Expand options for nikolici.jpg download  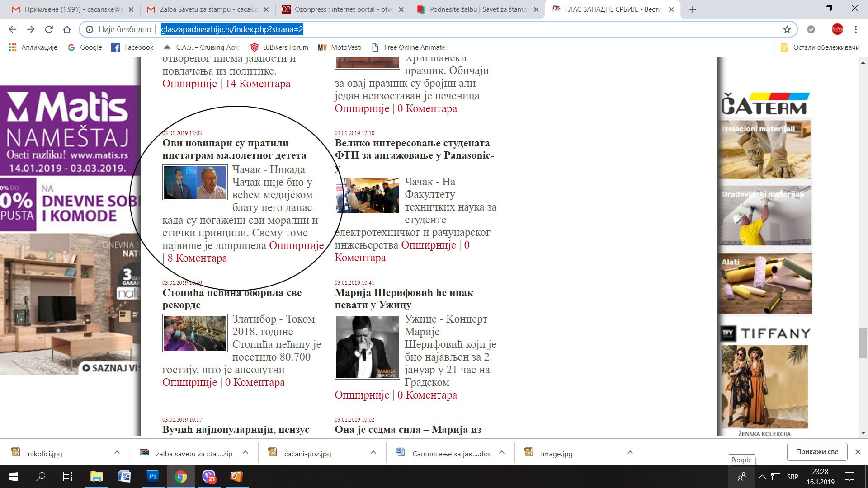(x=117, y=452)
